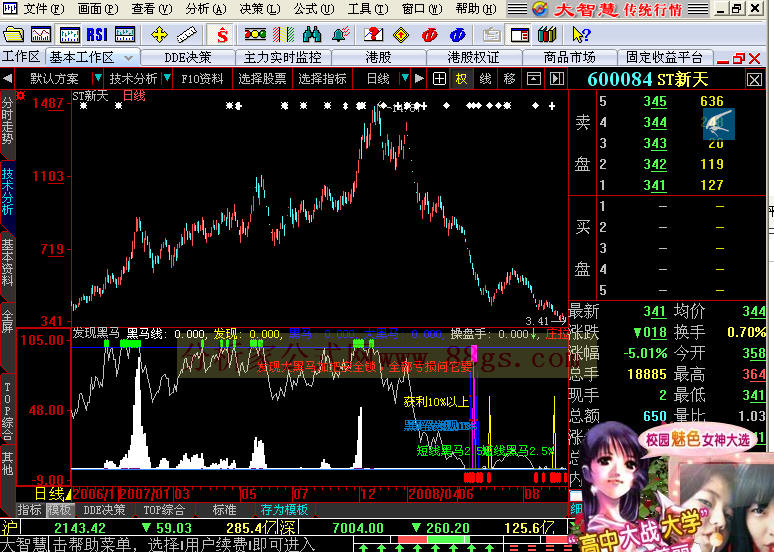Image resolution: width=774 pixels, height=552 pixels.
Task: Switch to the 港股 tab
Action: [378, 58]
